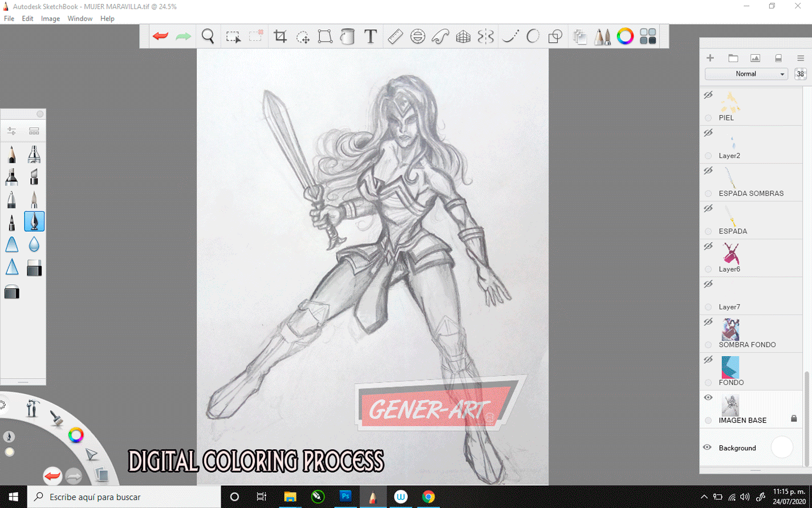Open brush library grid icon in palette
The image size is (812, 508).
click(x=34, y=131)
